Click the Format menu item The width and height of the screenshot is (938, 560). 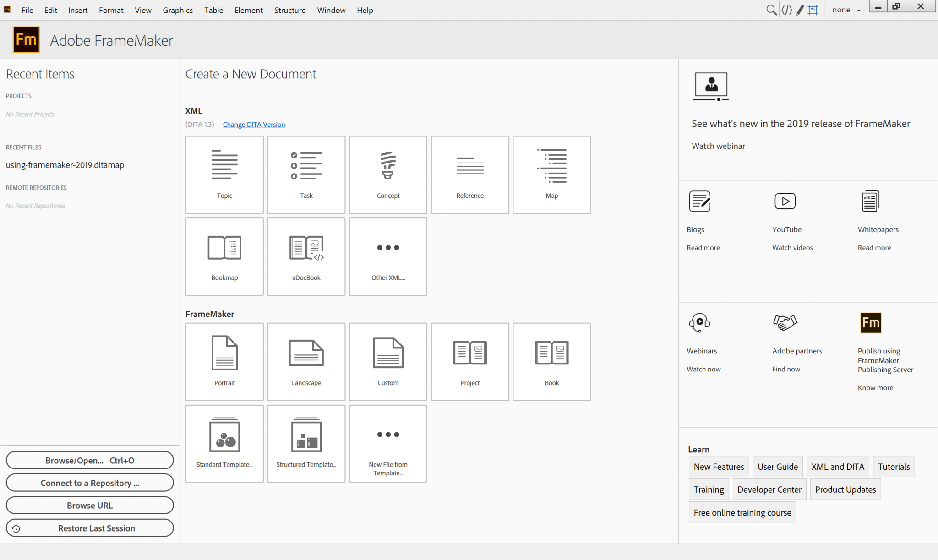[x=111, y=10]
